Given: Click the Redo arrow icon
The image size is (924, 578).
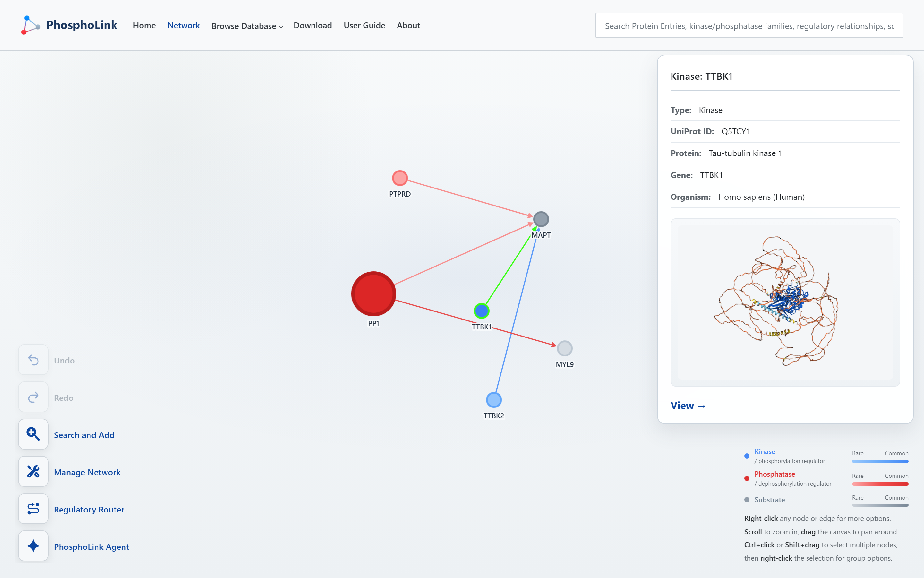Looking at the screenshot, I should pos(33,397).
